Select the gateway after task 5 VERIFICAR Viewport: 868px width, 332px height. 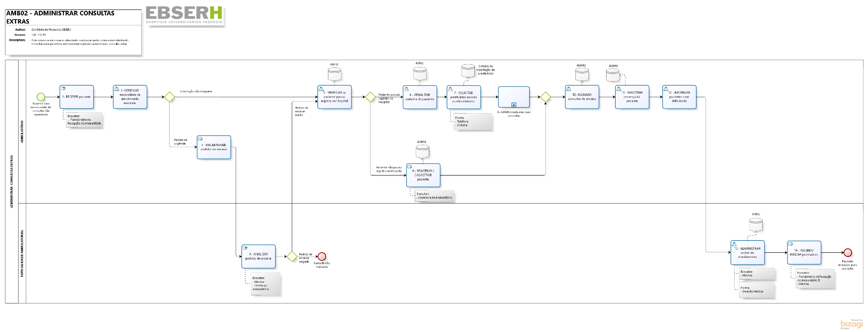[x=370, y=97]
